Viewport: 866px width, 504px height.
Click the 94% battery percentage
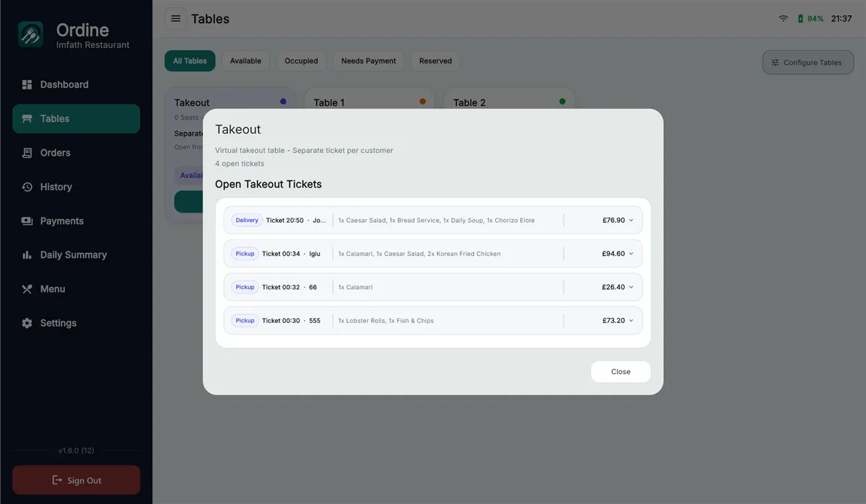point(815,19)
